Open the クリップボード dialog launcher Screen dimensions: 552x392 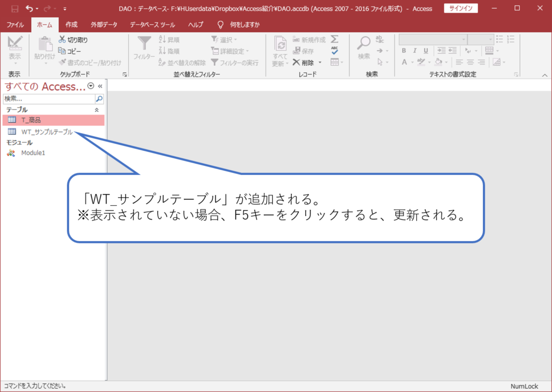[x=125, y=74]
